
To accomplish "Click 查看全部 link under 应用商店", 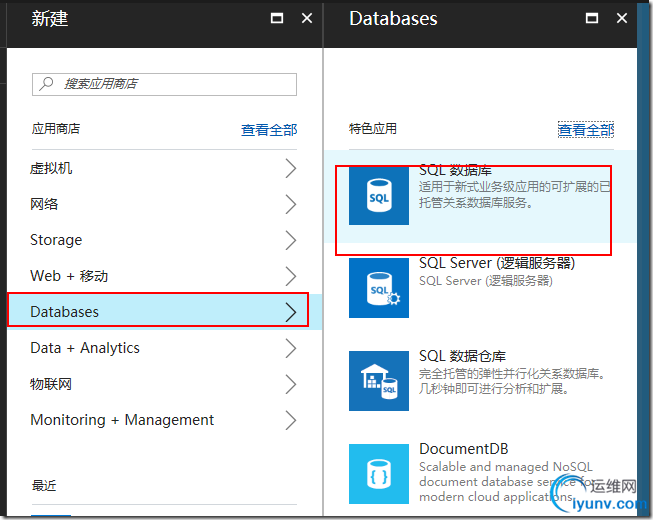I will pos(269,129).
